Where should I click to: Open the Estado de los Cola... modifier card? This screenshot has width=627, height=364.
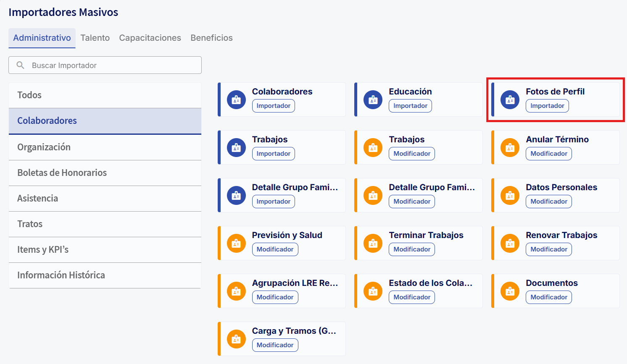[430, 283]
